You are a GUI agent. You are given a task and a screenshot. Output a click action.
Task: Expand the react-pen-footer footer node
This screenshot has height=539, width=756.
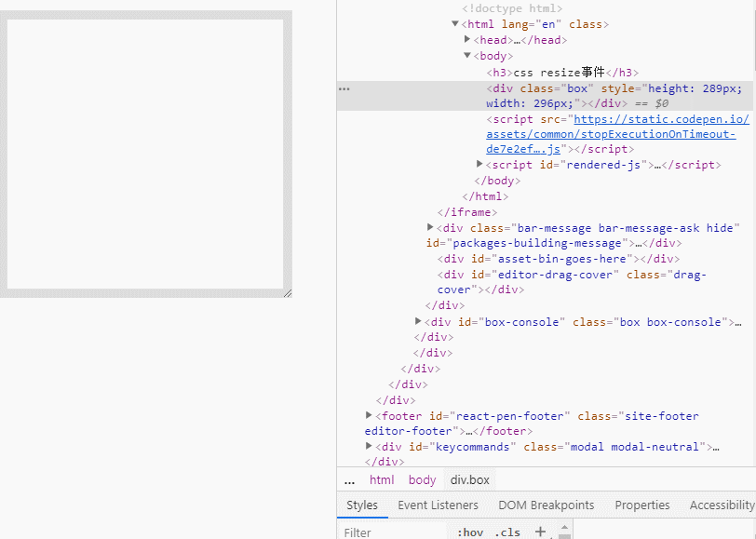pos(369,415)
